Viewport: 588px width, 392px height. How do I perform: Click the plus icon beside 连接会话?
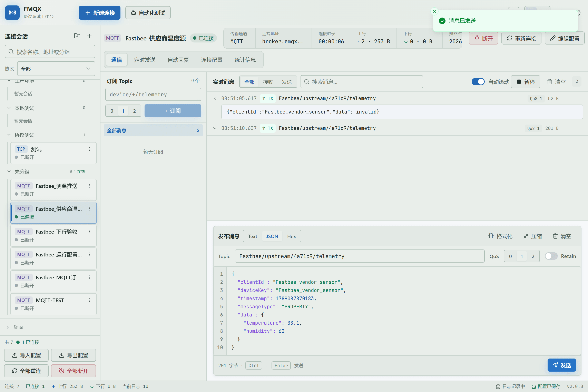coord(89,36)
